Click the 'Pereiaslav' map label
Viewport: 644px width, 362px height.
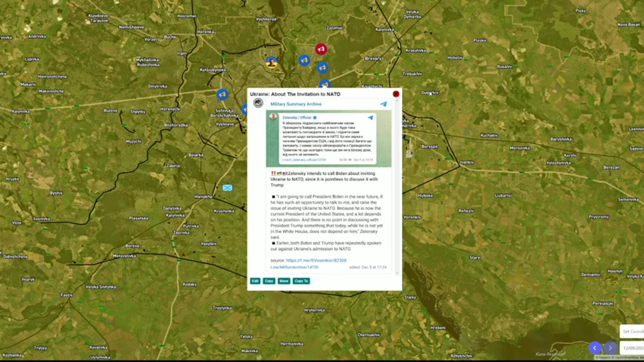pyautogui.click(x=603, y=304)
